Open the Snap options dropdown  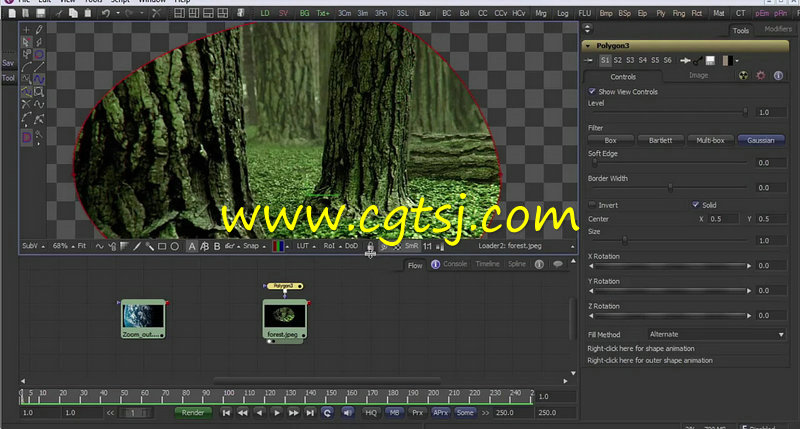pos(254,246)
